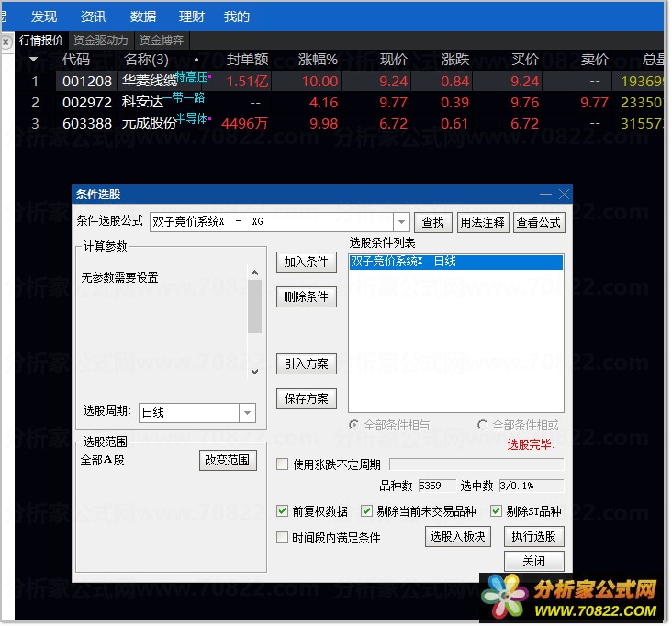Sort by 封单额 column header
This screenshot has height=626, width=672.
point(247,59)
